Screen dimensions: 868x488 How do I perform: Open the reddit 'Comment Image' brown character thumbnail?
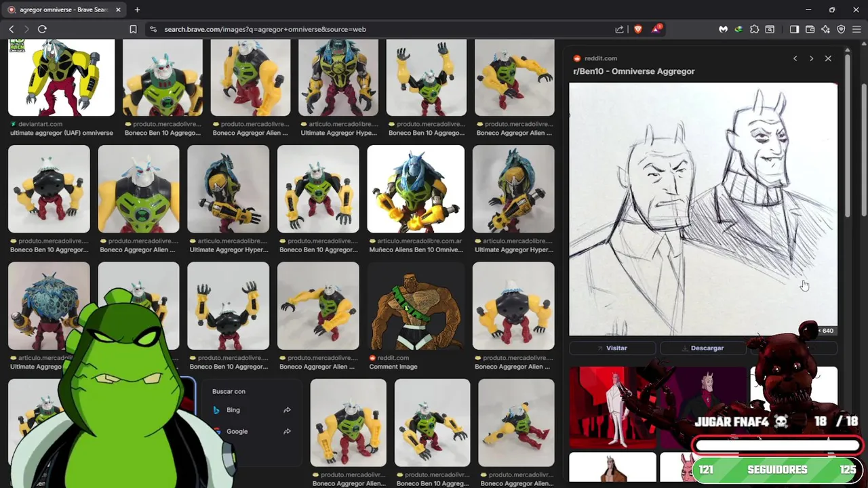coord(416,306)
